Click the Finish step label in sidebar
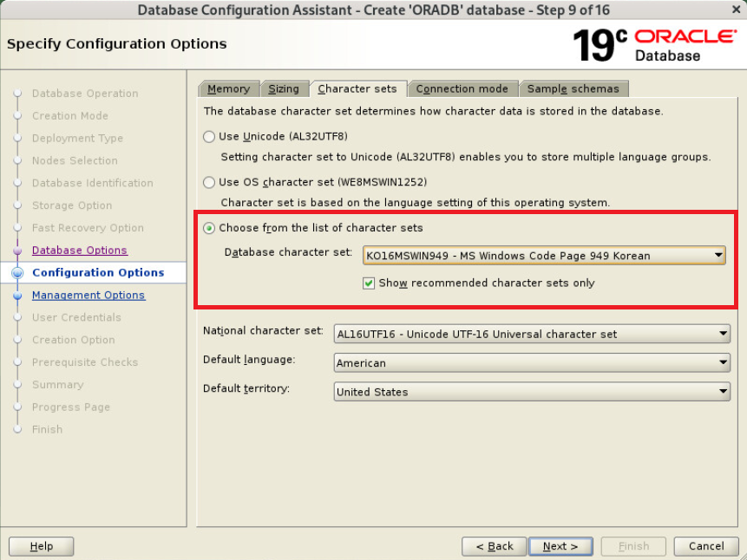 coord(47,429)
